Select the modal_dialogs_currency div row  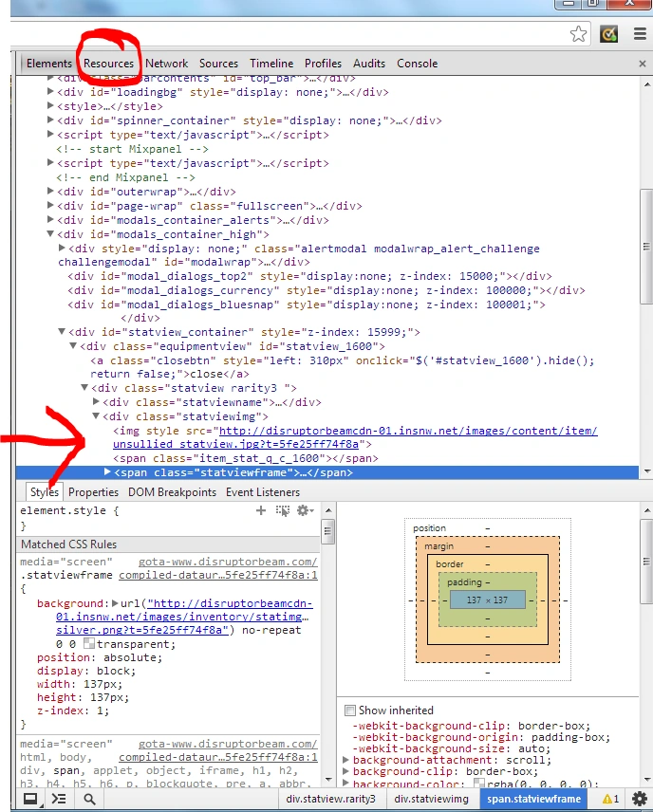click(x=326, y=290)
